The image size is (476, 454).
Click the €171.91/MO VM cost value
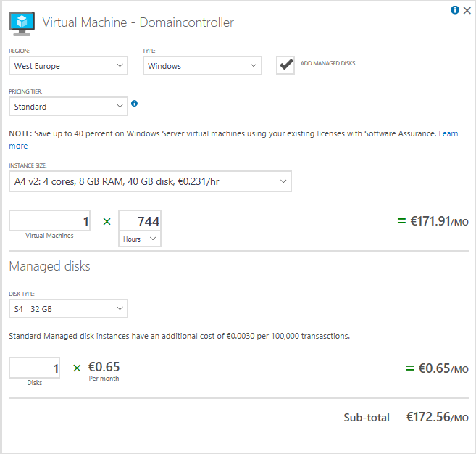439,221
